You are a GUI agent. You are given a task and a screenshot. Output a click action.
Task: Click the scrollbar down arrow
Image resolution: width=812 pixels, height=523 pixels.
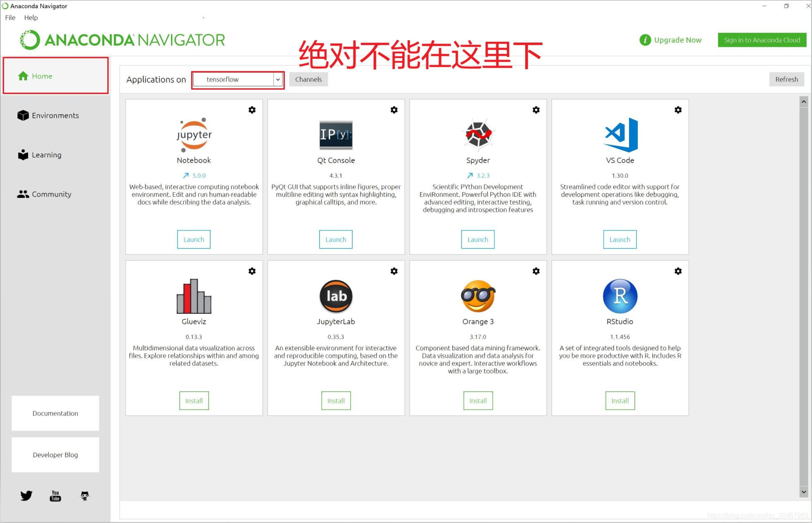(804, 492)
